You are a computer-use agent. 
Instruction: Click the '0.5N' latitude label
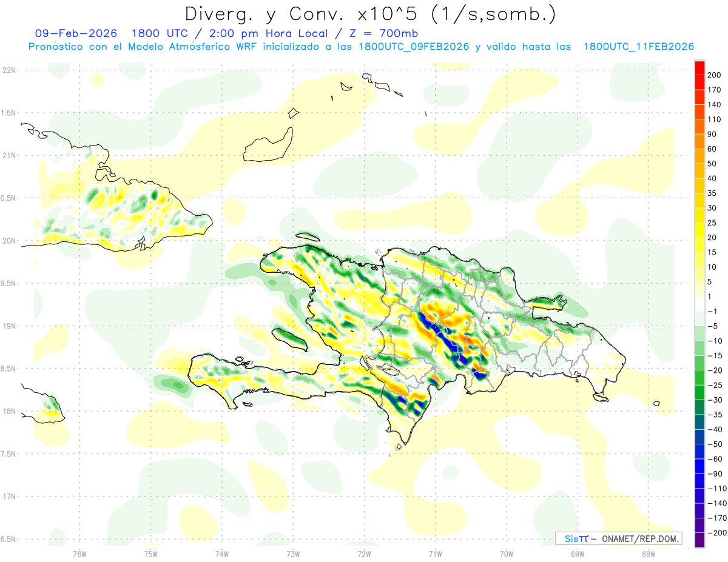[x=9, y=198]
